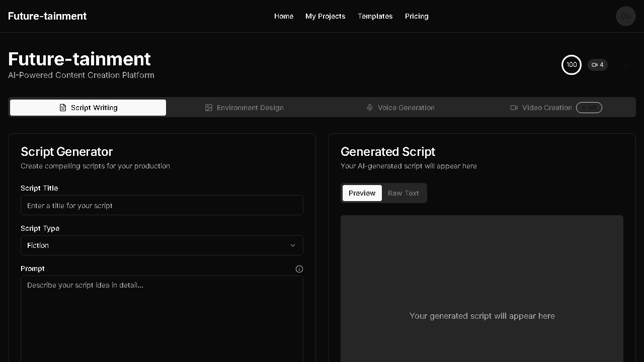Open Templates in the navigation

pyautogui.click(x=375, y=16)
